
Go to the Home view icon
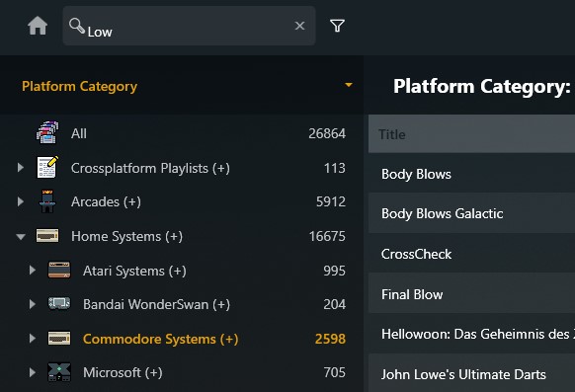click(38, 26)
